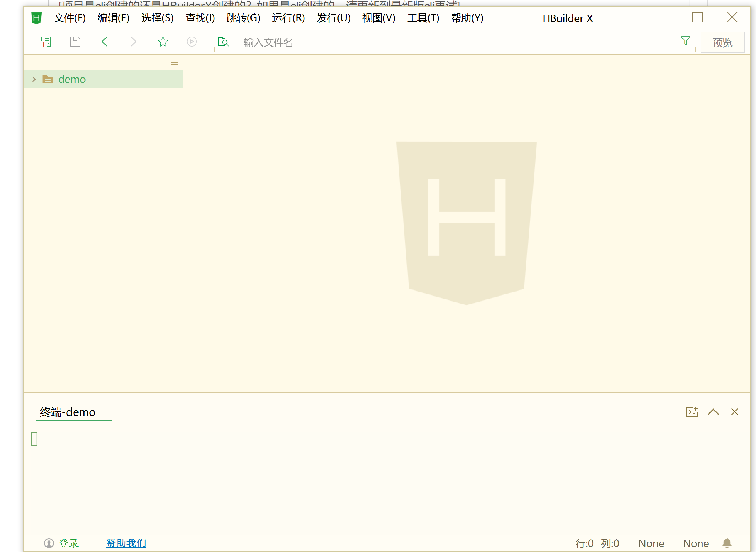The image size is (756, 552).
Task: Minimize the HBuilder X window
Action: tap(663, 17)
